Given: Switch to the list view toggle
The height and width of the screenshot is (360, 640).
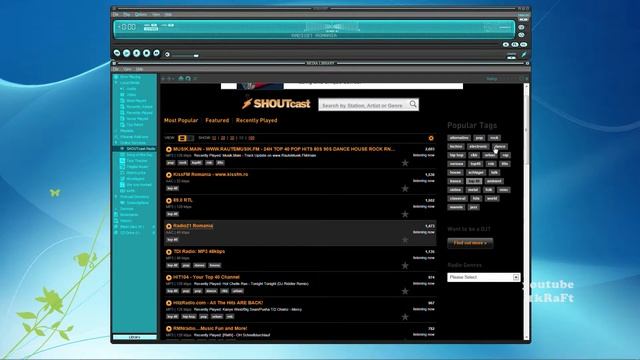Looking at the screenshot, I should (x=182, y=138).
